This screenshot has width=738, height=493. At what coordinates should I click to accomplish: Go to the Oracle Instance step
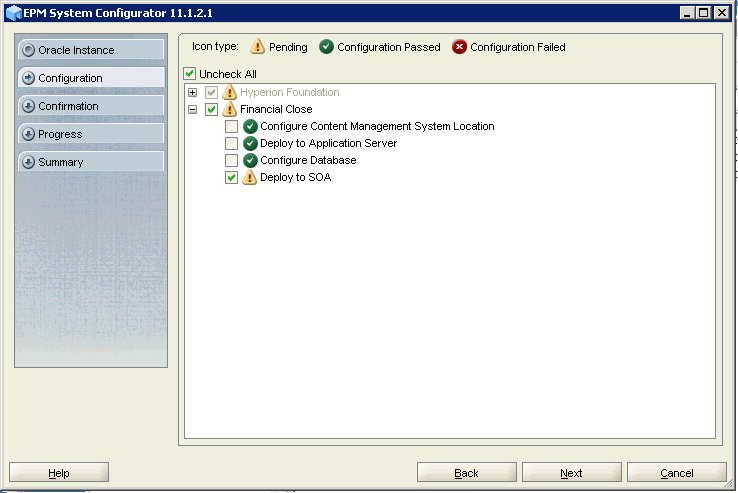[x=91, y=49]
